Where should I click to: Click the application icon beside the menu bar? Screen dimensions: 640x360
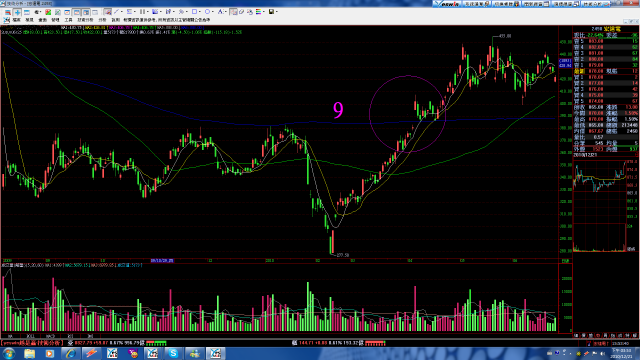tap(6, 20)
